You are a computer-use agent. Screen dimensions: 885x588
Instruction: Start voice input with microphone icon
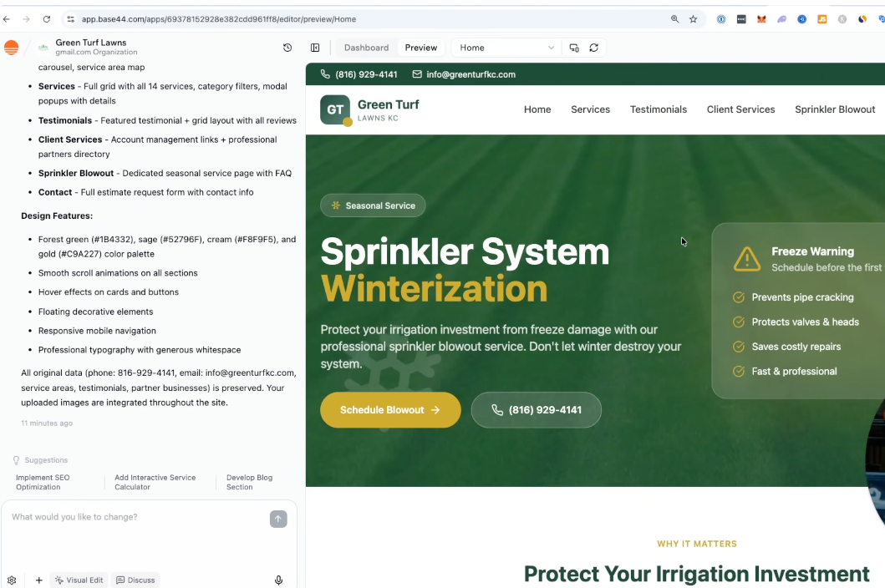click(278, 580)
